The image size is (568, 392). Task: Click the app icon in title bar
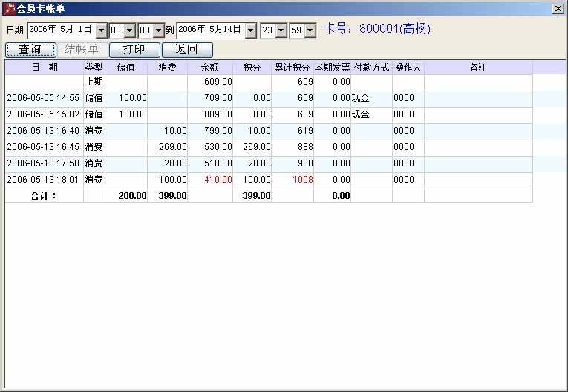(x=9, y=8)
